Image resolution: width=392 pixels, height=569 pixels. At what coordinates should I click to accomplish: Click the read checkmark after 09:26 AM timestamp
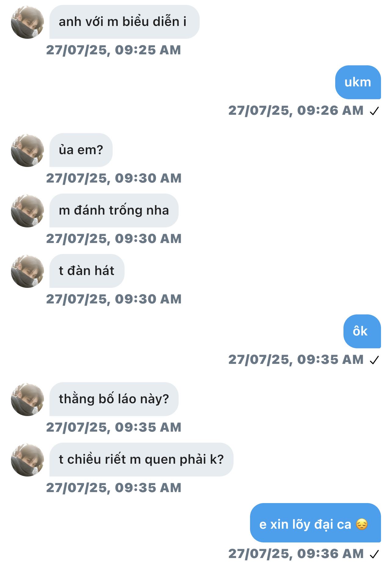pos(374,111)
